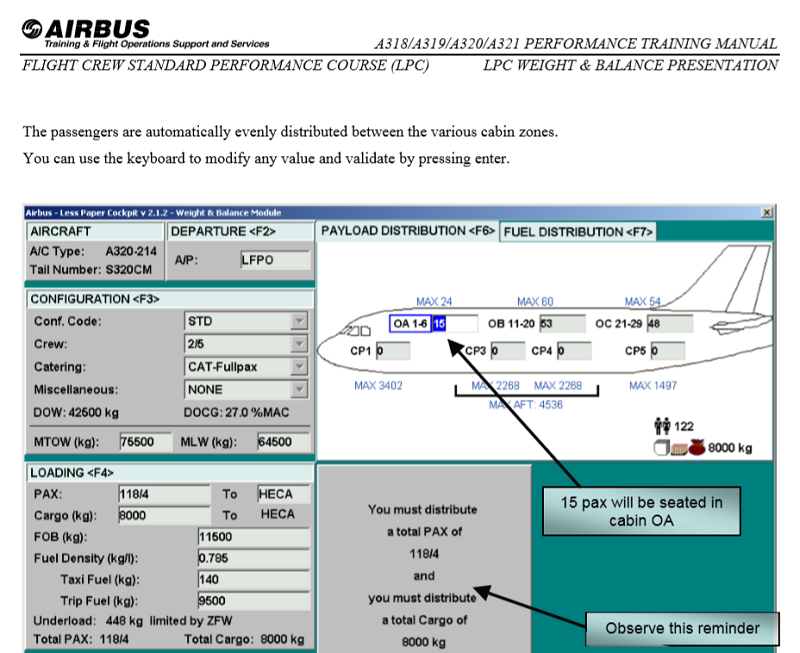Viewport: 800px width, 653px height.
Task: Click the 'Total Cargo: 8000 kg' text
Action: click(244, 640)
